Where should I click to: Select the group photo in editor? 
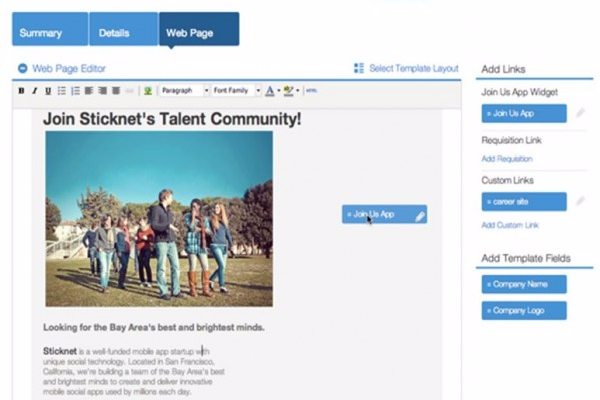coord(159,218)
